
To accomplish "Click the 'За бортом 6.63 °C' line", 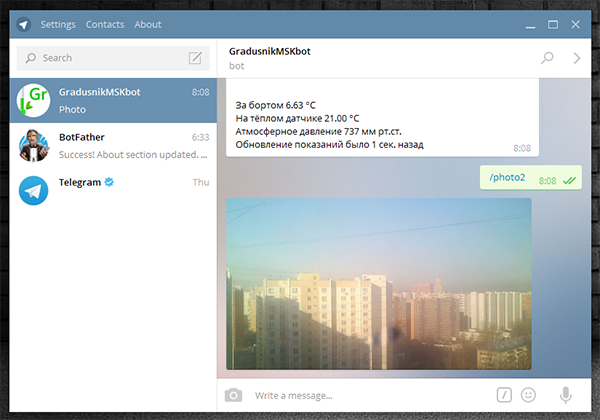I will [x=276, y=105].
